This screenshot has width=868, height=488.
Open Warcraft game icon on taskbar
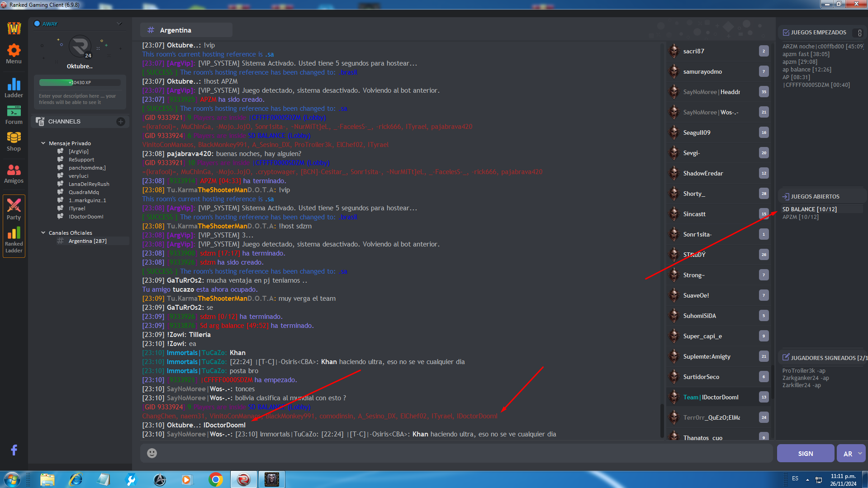pos(272,479)
